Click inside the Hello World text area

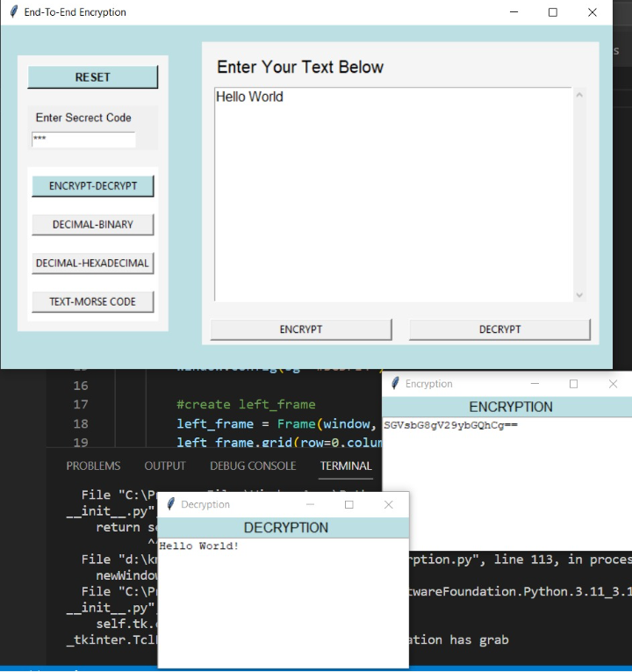(x=393, y=194)
